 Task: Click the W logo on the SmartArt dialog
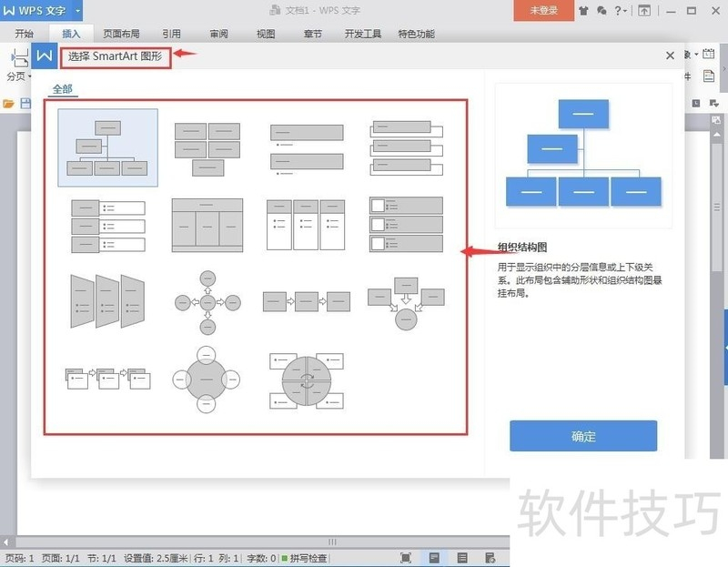tap(44, 55)
